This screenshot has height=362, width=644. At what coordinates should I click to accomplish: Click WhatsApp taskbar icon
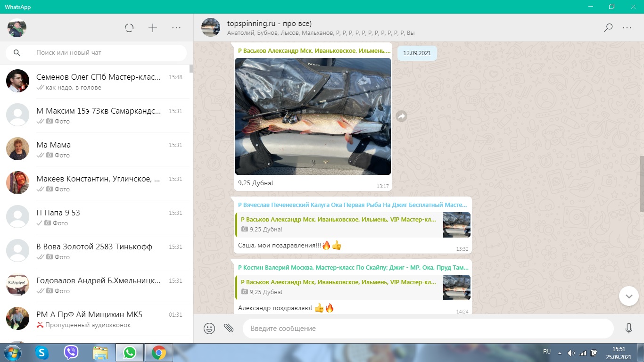point(130,353)
